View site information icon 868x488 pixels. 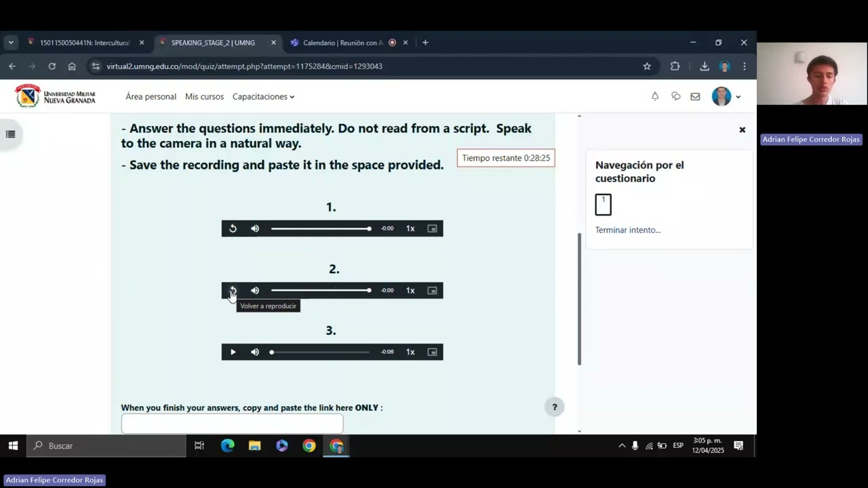pyautogui.click(x=96, y=66)
